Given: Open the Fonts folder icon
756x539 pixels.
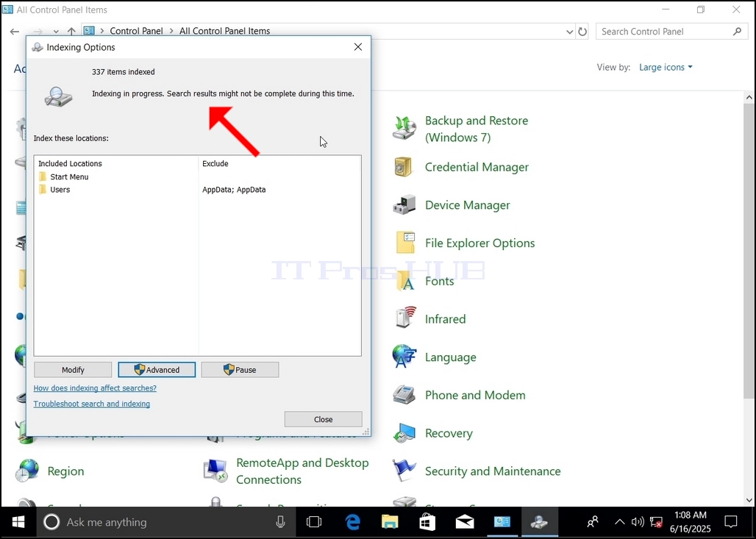Looking at the screenshot, I should click(405, 281).
